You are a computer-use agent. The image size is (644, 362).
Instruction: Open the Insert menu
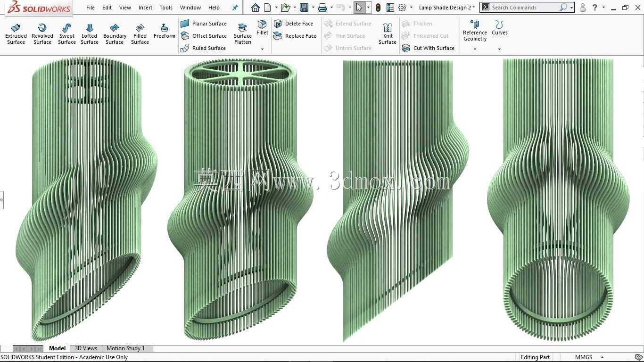point(146,8)
